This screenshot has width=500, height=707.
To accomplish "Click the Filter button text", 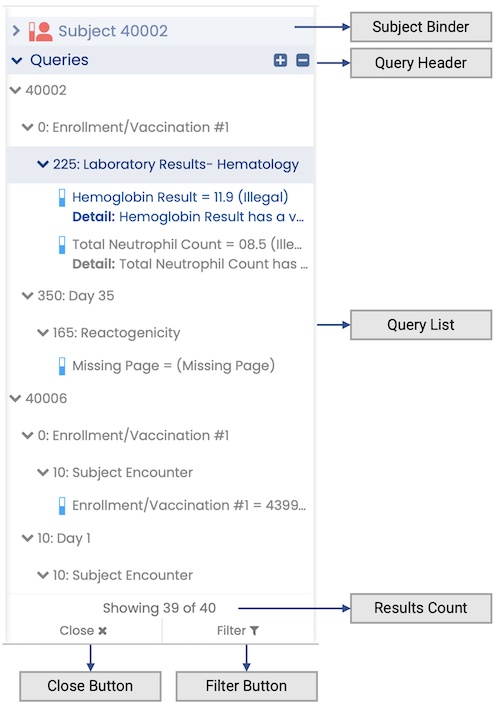I will point(231,631).
